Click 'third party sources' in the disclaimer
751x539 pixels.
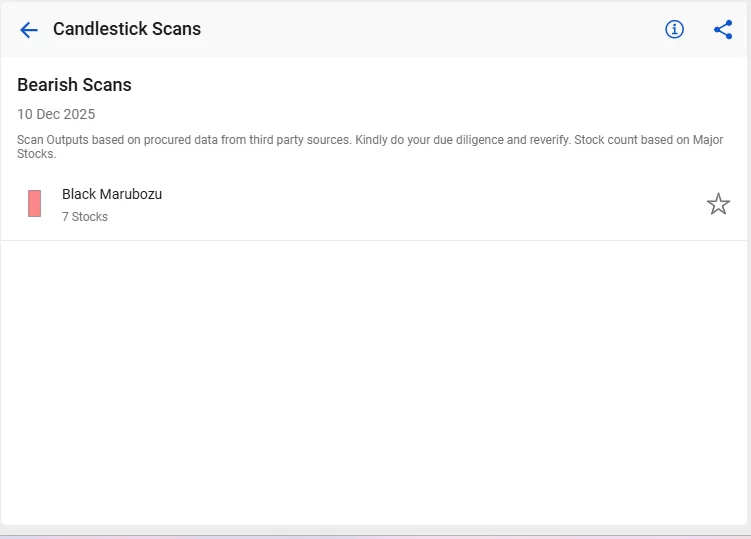click(301, 140)
